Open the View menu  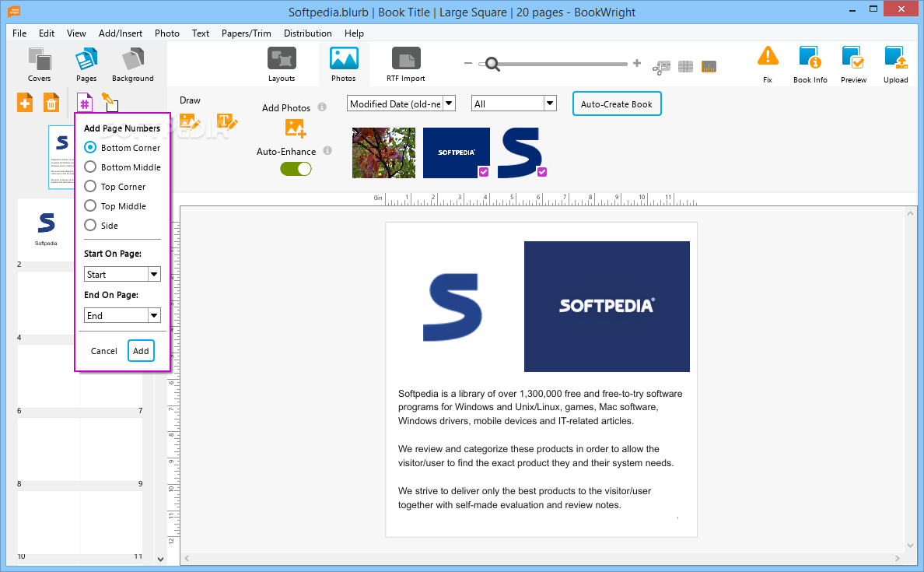pyautogui.click(x=76, y=33)
